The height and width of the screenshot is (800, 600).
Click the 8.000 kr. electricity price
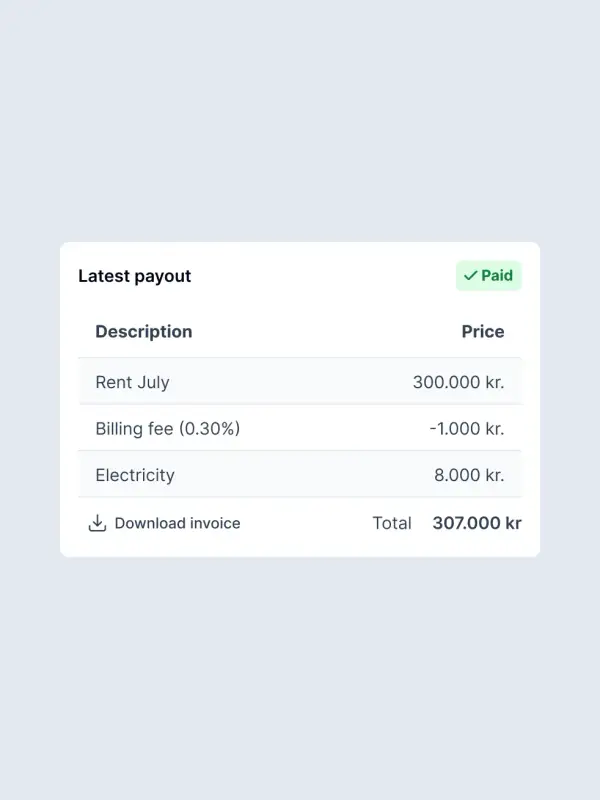point(468,475)
